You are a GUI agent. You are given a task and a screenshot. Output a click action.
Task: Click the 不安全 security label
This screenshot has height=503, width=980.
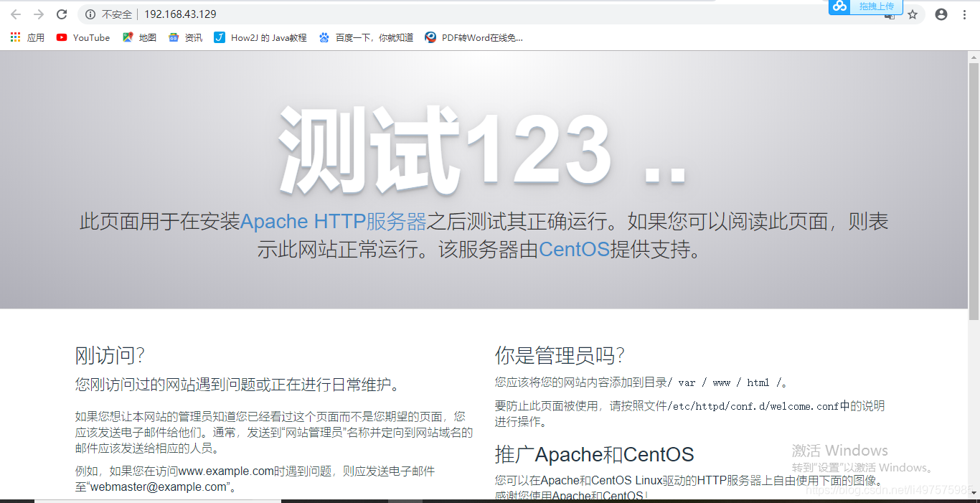click(x=117, y=14)
